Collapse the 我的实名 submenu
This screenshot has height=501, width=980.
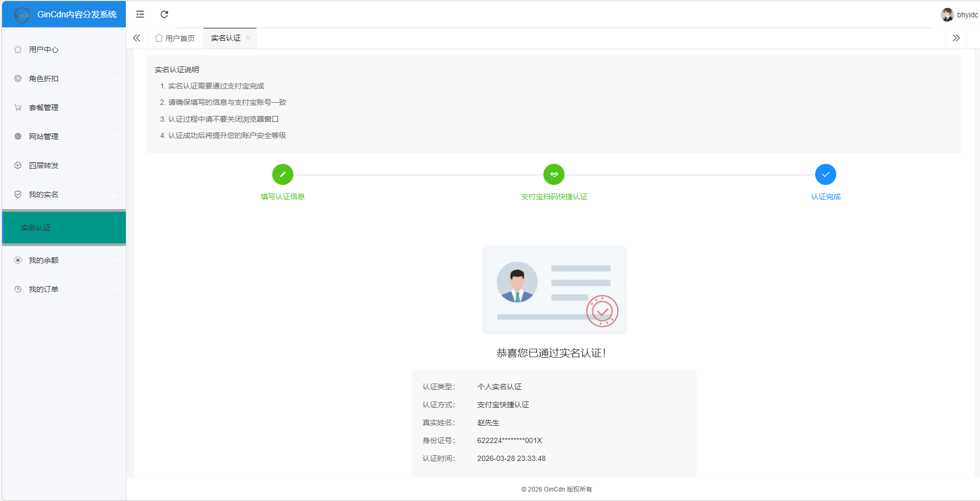[115, 194]
